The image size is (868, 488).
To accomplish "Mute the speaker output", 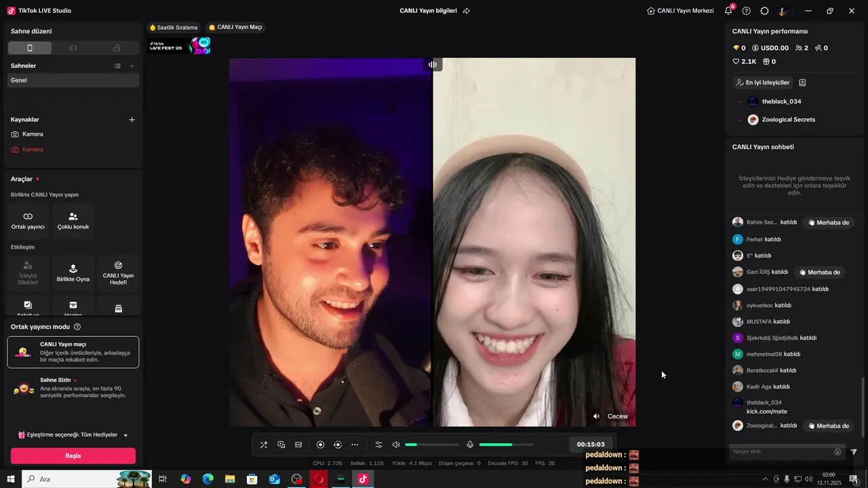I will click(x=396, y=445).
